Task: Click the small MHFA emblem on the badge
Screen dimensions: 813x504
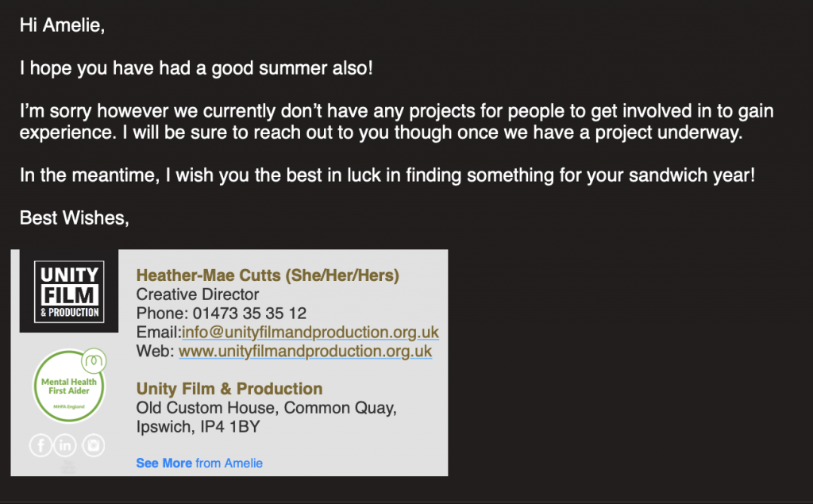Action: pyautogui.click(x=94, y=360)
